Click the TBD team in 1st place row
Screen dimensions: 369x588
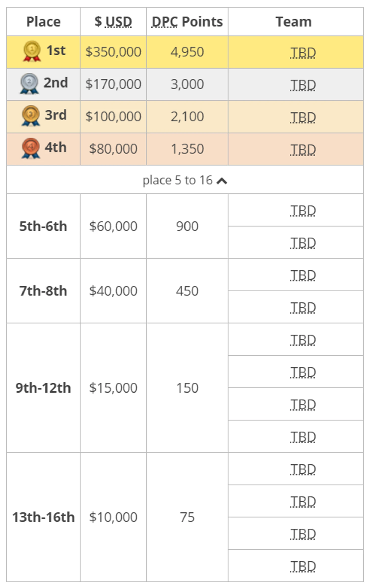coord(303,52)
